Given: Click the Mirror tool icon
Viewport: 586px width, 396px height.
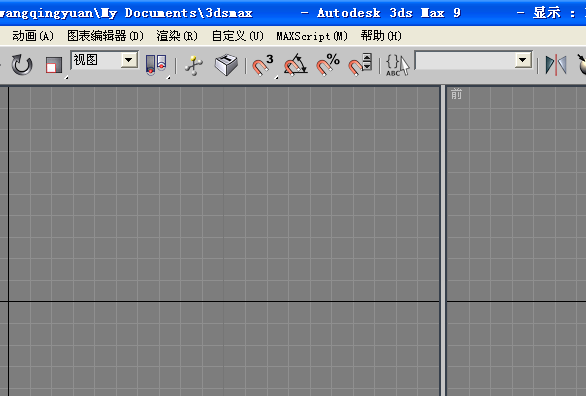Looking at the screenshot, I should click(556, 65).
